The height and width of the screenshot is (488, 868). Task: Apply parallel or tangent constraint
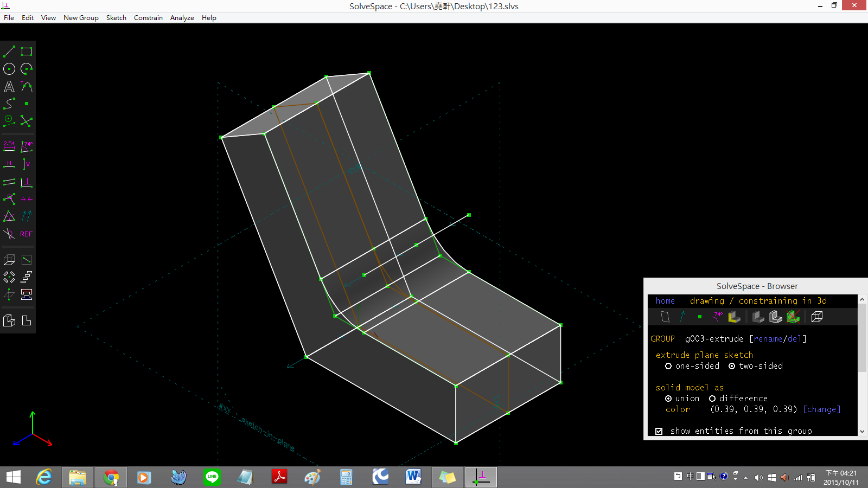click(9, 182)
